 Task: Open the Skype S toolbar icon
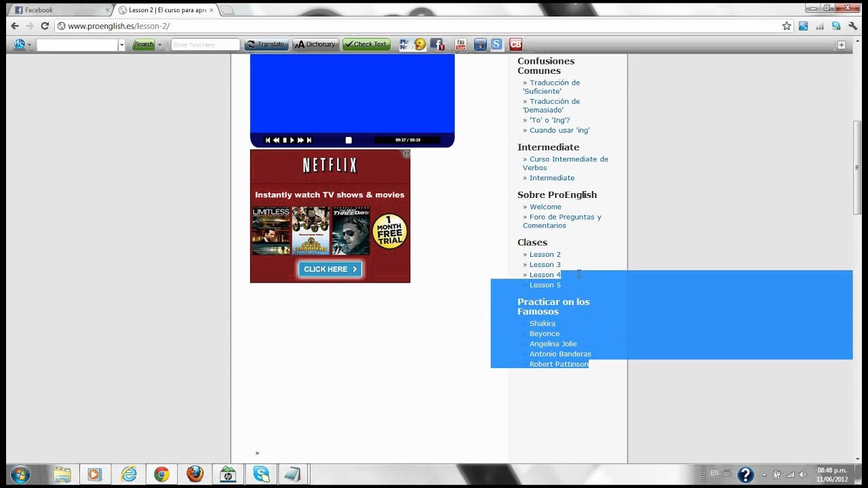496,45
